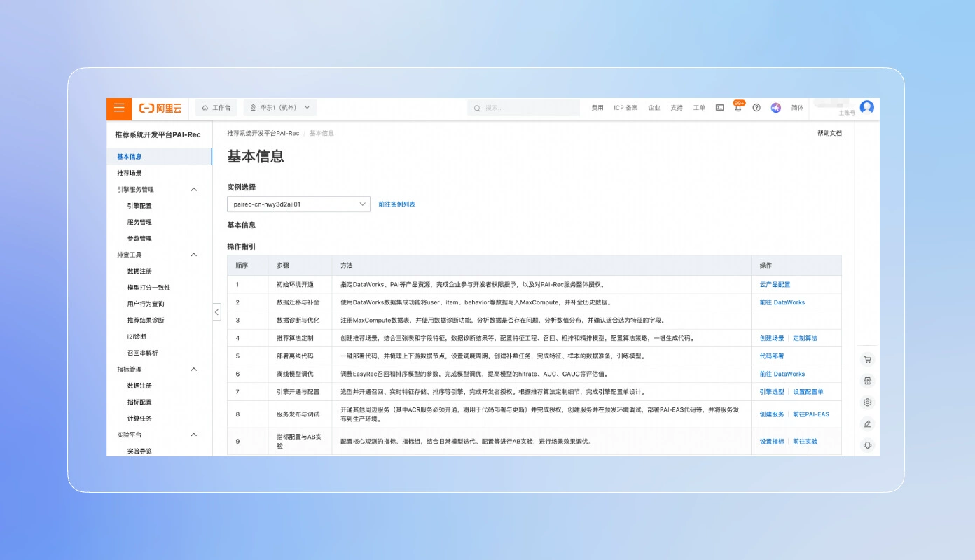Viewport: 975px width, 560px height.
Task: Click the 前往实验 link
Action: click(805, 442)
